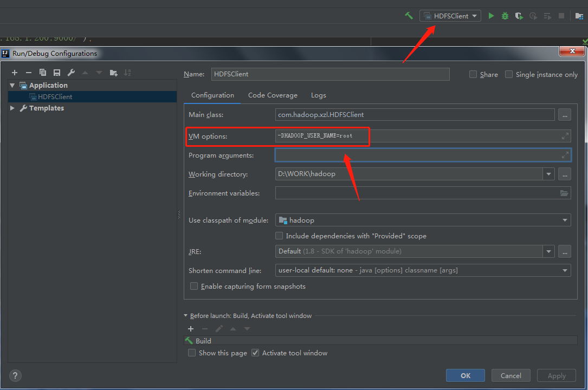
Task: Run HDFSClient with the green play icon
Action: (x=491, y=16)
